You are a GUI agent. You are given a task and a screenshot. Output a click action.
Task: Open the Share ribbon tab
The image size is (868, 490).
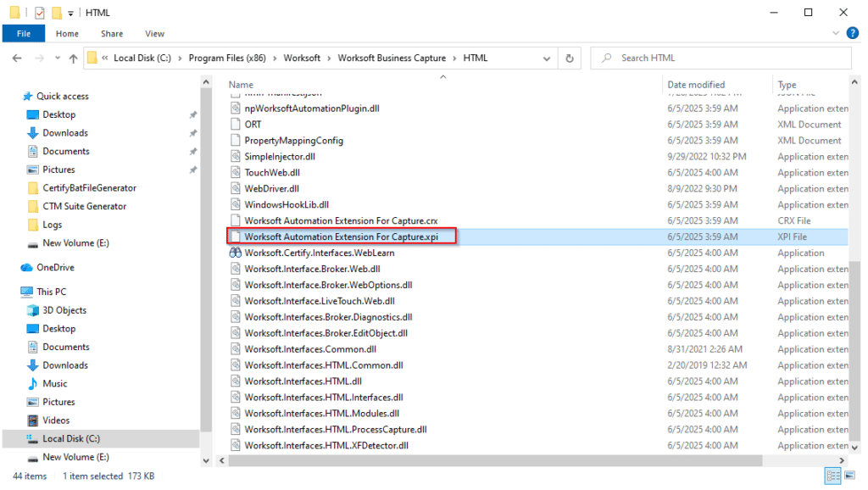[112, 34]
